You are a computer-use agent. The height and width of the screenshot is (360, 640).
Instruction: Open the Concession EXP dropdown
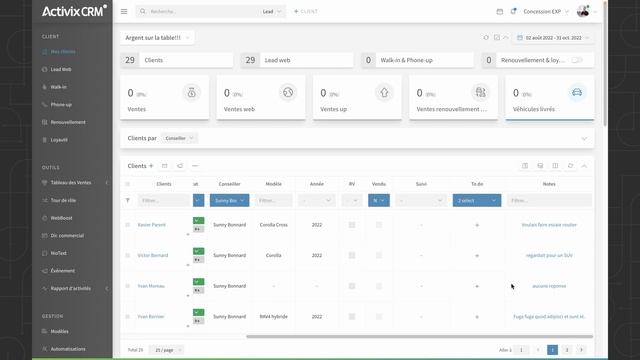pos(546,11)
